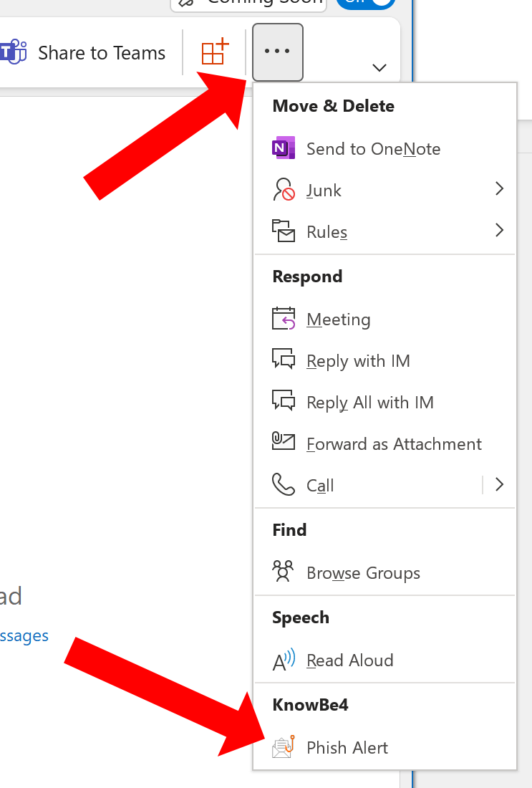Open Meeting reply via its calendar icon
Screen dimensions: 532x788
point(284,317)
